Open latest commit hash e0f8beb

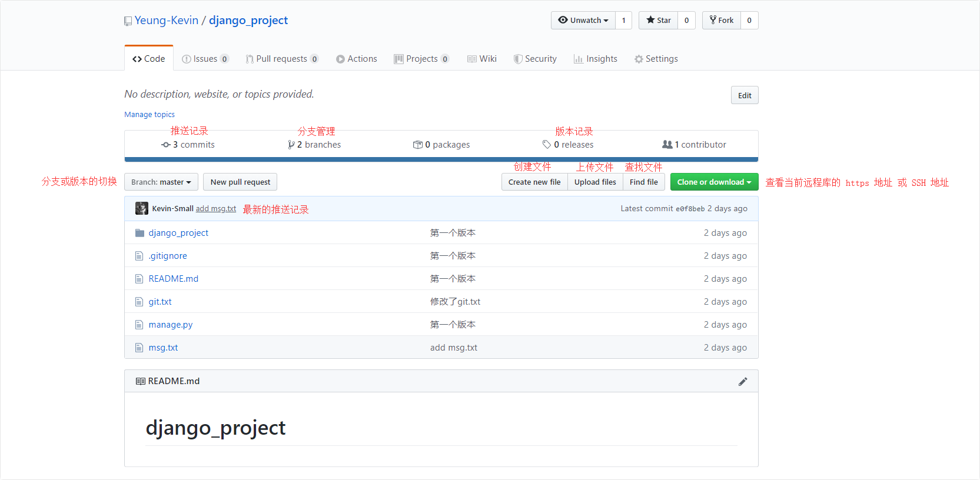[x=690, y=209]
